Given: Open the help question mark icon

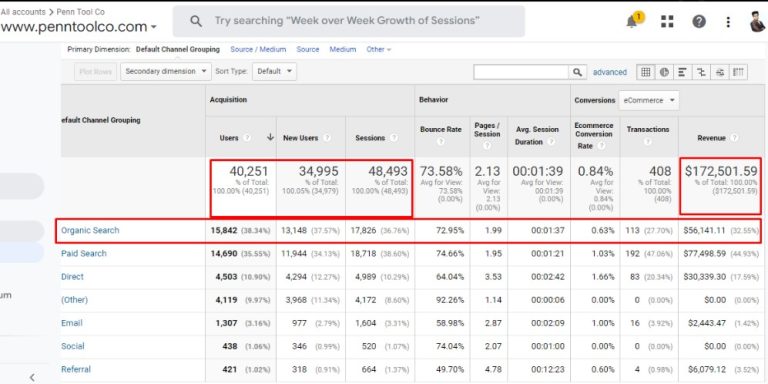Looking at the screenshot, I should 699,22.
